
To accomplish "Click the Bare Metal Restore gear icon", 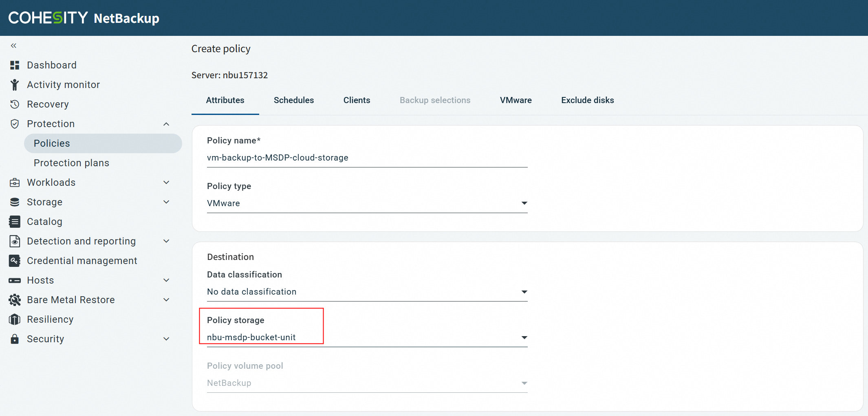I will point(15,300).
